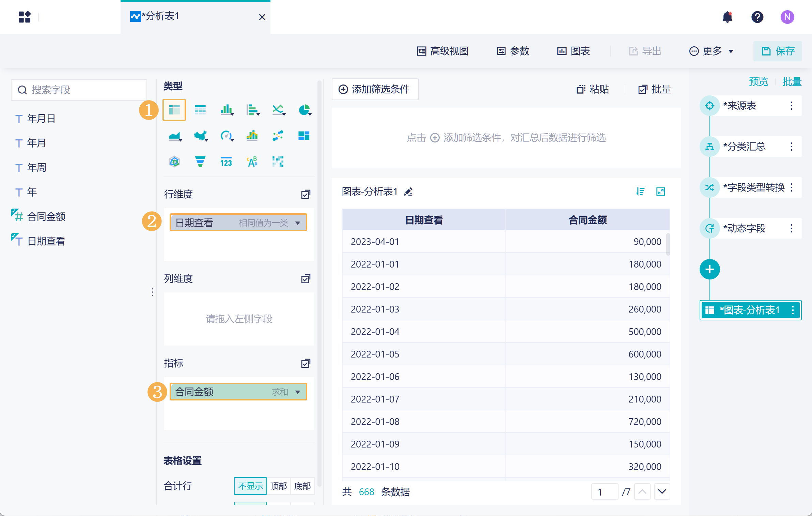The width and height of the screenshot is (812, 516).
Task: Select the map chart type icon
Action: [x=201, y=136]
